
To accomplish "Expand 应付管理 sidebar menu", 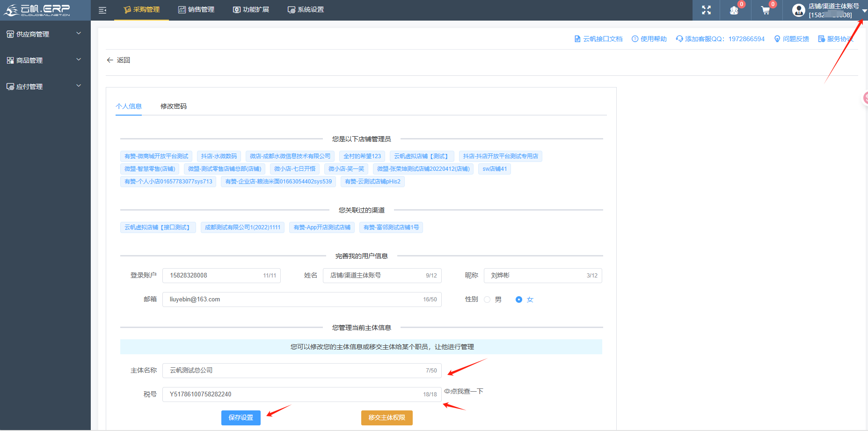I will click(x=45, y=87).
